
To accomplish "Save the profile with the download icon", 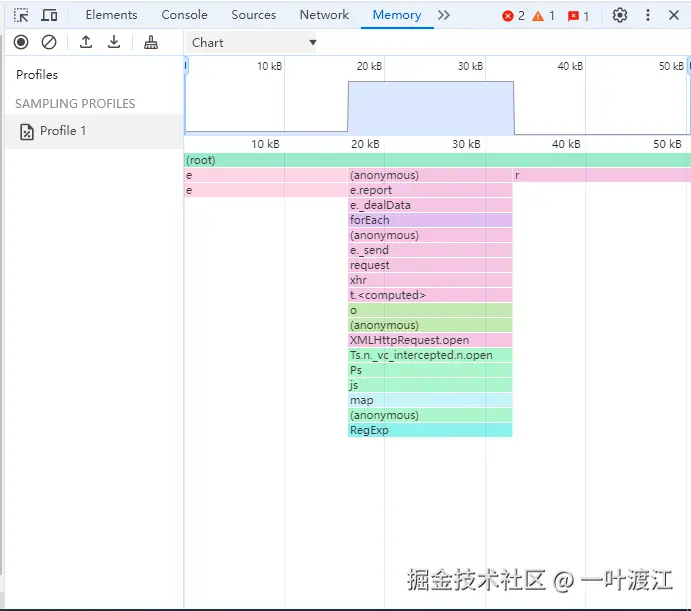I will [x=114, y=42].
